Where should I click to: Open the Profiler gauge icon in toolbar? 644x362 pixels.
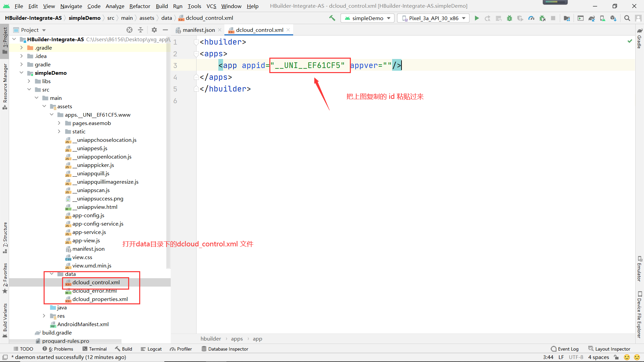coord(531,18)
